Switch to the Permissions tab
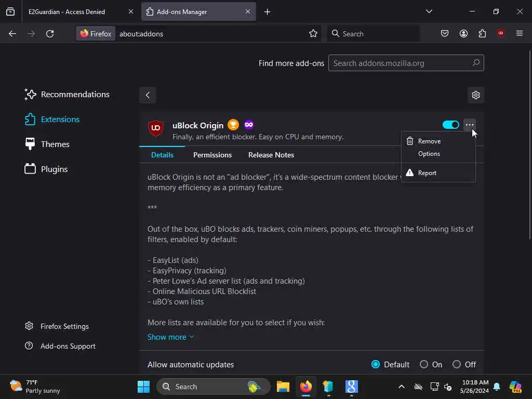The height and width of the screenshot is (399, 532). tap(212, 155)
